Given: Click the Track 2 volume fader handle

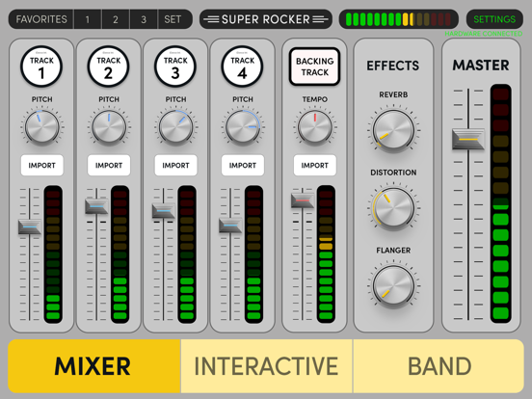Looking at the screenshot, I should click(x=96, y=206).
